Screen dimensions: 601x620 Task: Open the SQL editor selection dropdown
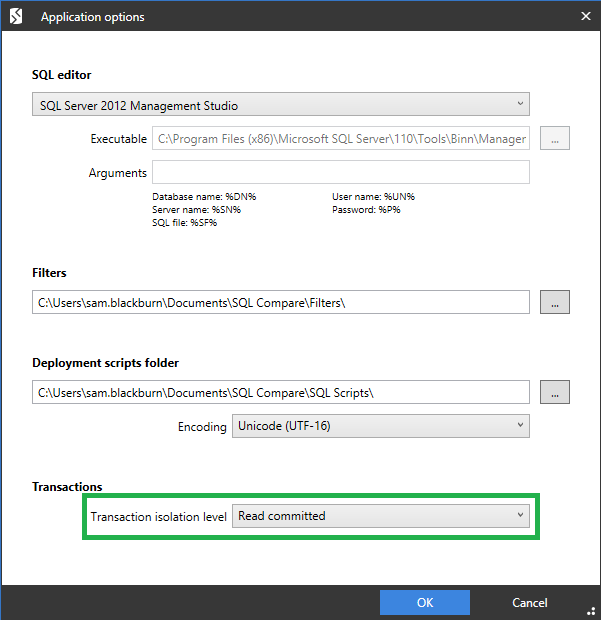(280, 105)
